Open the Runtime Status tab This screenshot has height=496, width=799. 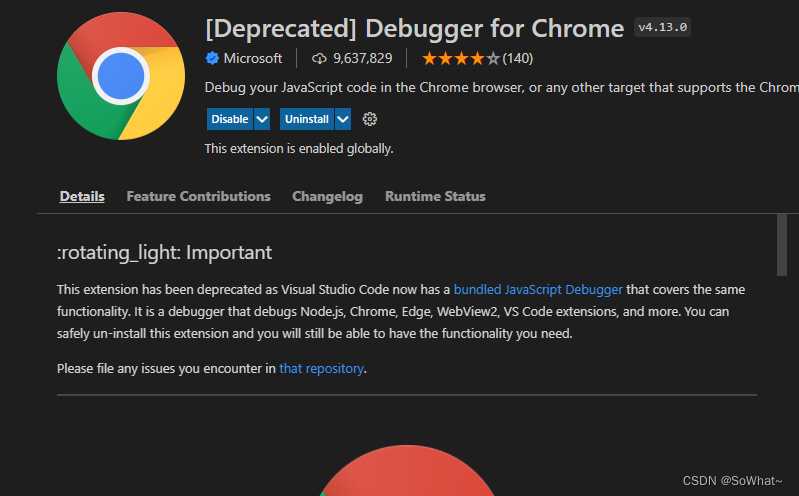point(435,196)
